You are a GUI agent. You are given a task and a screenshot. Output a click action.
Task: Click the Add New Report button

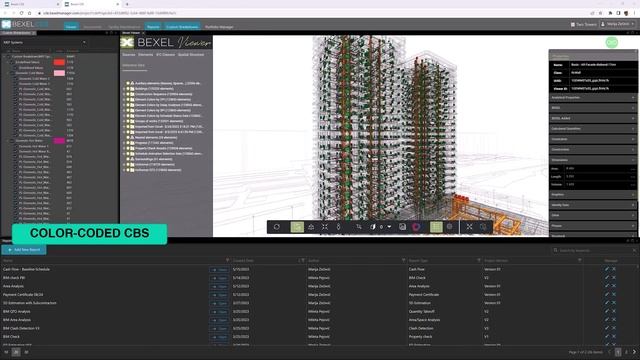(x=24, y=250)
